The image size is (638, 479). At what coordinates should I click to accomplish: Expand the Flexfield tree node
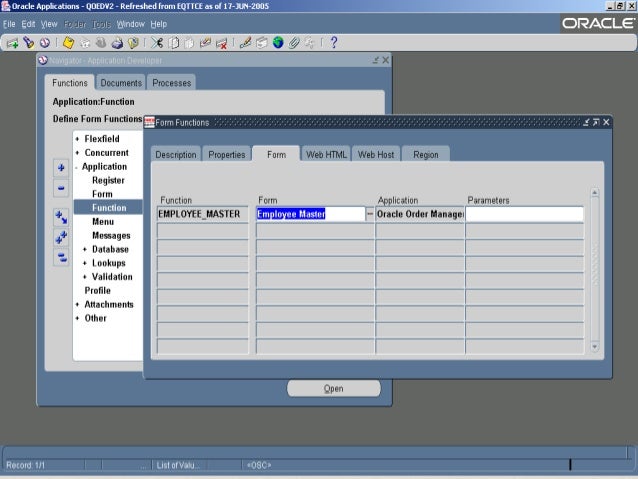click(x=78, y=138)
